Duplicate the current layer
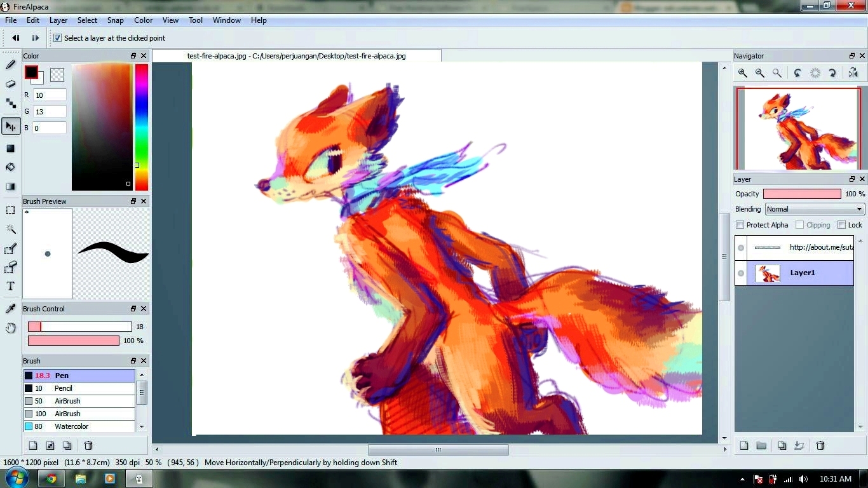 pyautogui.click(x=782, y=445)
